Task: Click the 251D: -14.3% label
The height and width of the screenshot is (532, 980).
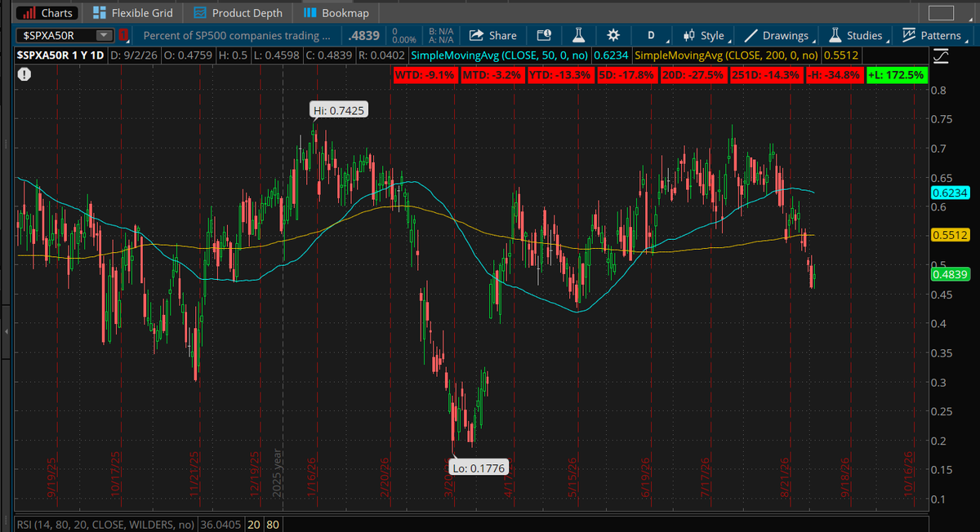Action: (x=767, y=74)
